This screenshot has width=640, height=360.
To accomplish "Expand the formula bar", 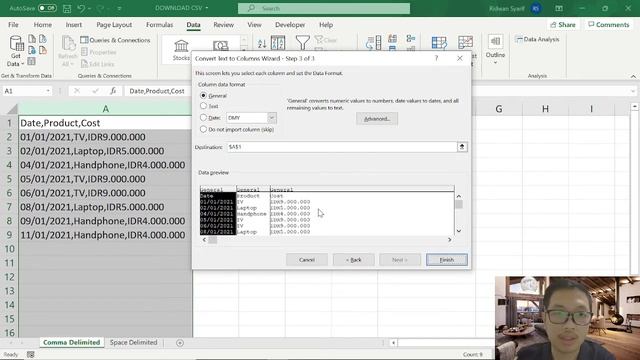I will pos(633,91).
